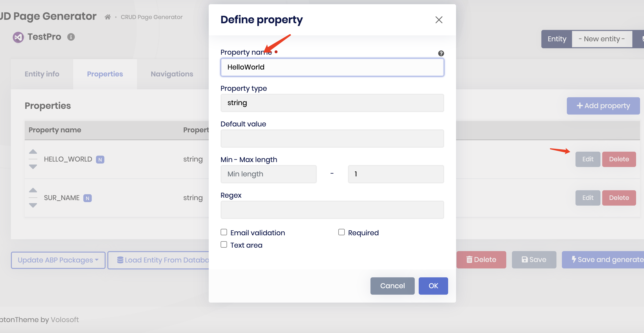Image resolution: width=644 pixels, height=333 pixels.
Task: Open the New entity selector
Action: pos(602,39)
